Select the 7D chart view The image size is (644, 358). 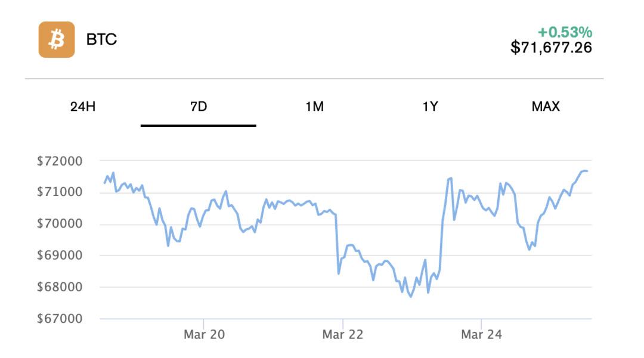[x=197, y=107]
